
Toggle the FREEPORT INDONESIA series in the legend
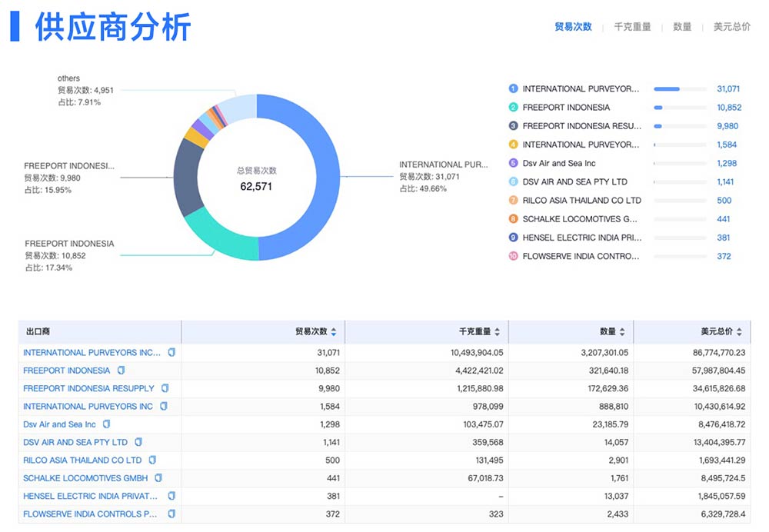[565, 107]
